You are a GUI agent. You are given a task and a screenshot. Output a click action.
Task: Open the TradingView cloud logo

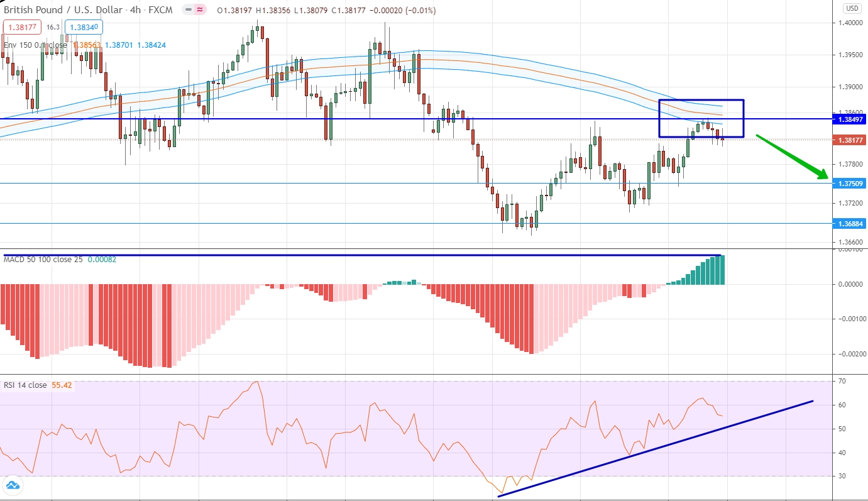[x=13, y=485]
